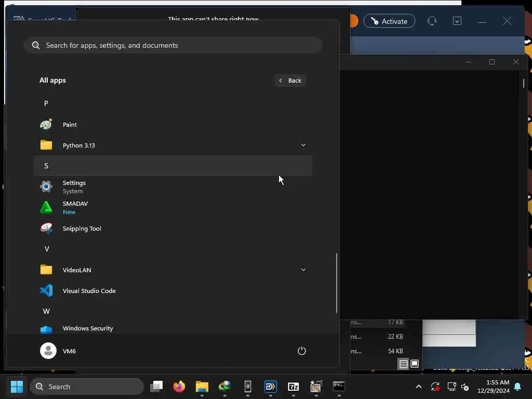Open the terminal taskbar icon
532x399 pixels.
(339, 387)
